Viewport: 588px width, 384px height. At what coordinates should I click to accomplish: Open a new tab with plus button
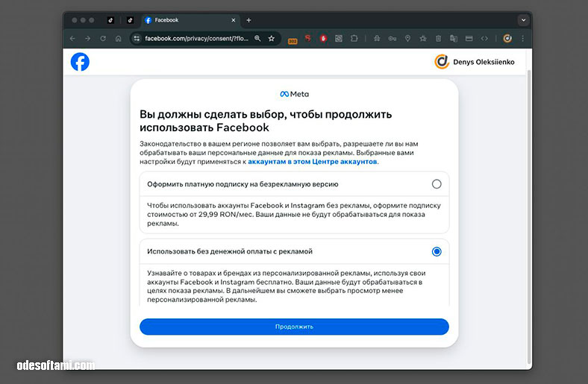(x=248, y=20)
